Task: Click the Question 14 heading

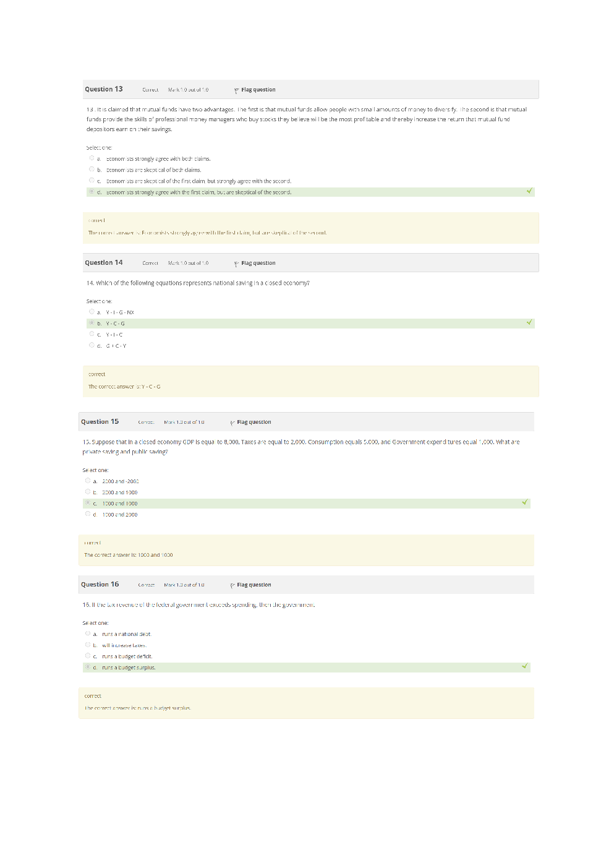Action: [x=104, y=262]
